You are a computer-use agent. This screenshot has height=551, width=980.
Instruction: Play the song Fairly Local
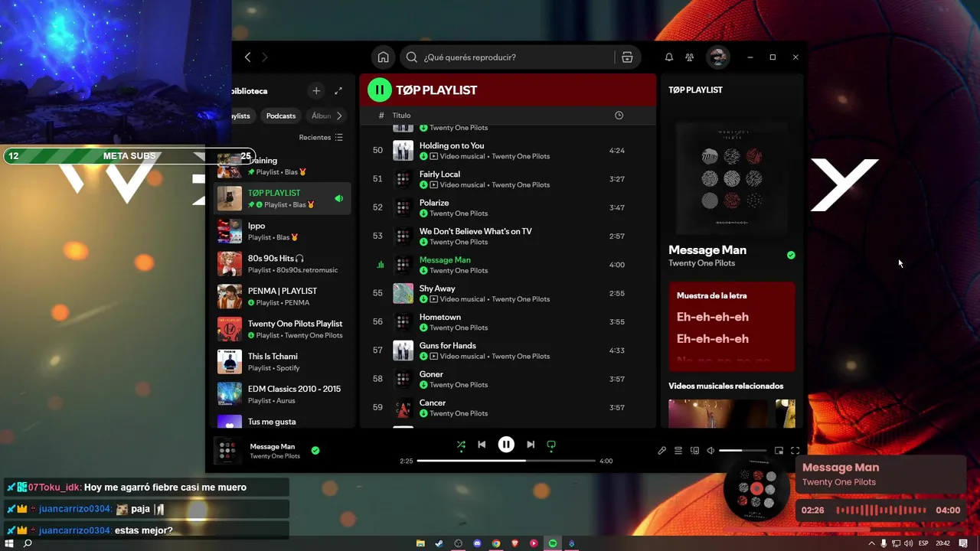(508, 179)
